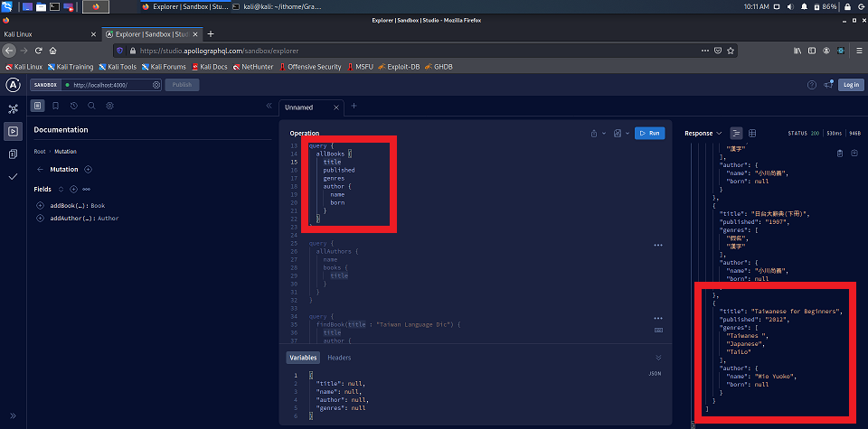Image resolution: width=868 pixels, height=429 pixels.
Task: Add all fields with plus beside Fields
Action: [73, 189]
